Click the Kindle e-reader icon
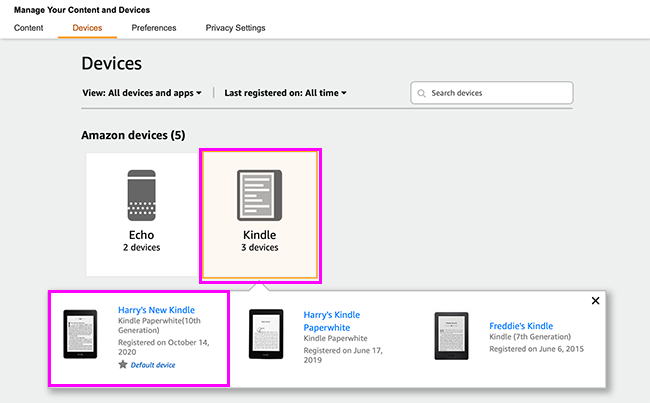The width and height of the screenshot is (650, 403). [x=259, y=196]
